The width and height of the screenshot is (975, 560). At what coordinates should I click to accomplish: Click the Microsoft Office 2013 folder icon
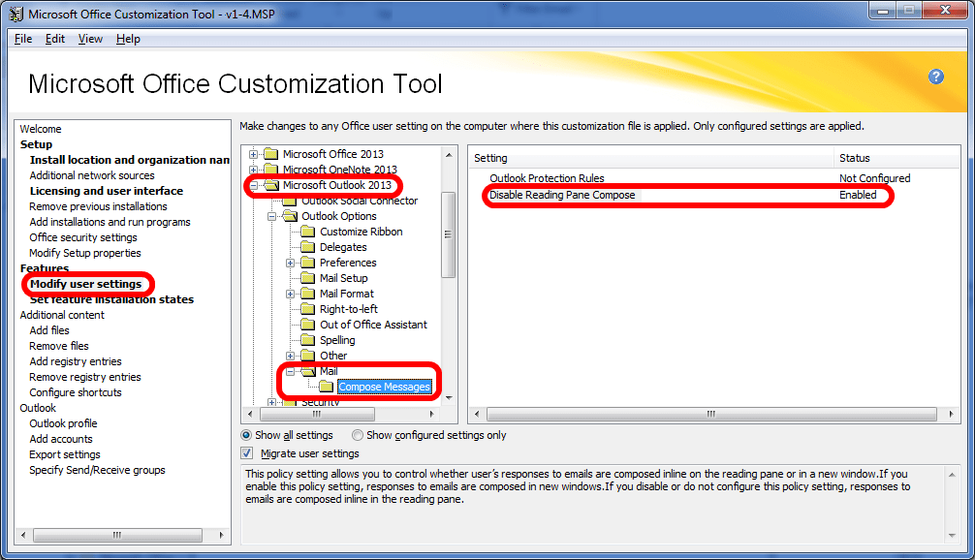270,154
